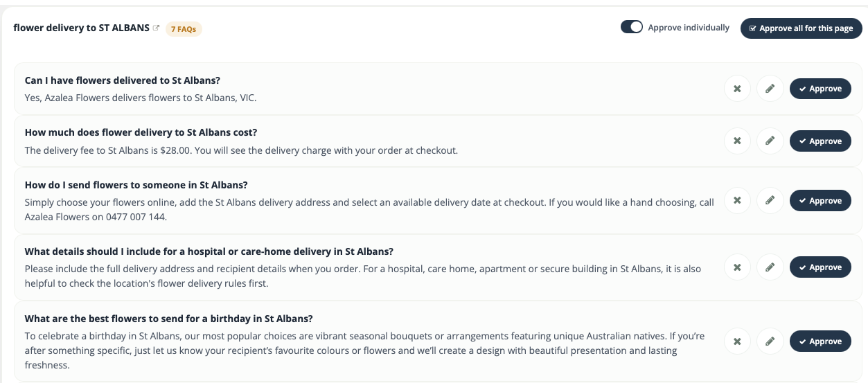Open the 'flower delivery to ST ALBANS' page title

pyautogui.click(x=81, y=28)
